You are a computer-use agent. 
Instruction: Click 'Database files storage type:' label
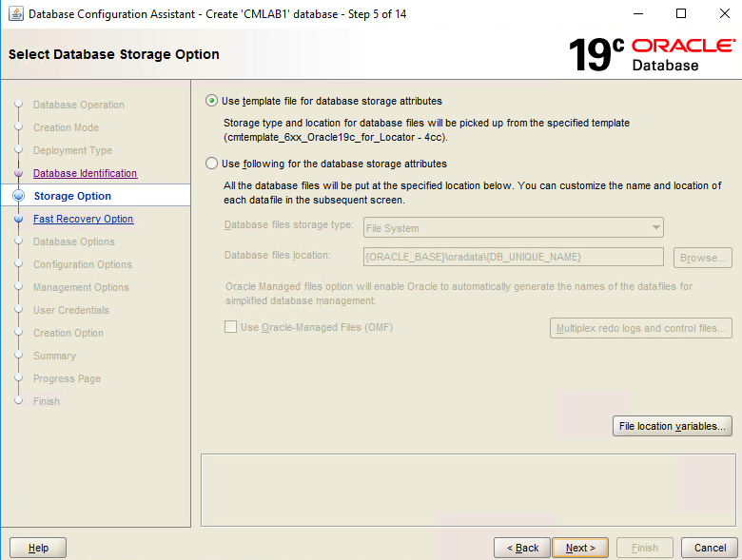pyautogui.click(x=288, y=224)
